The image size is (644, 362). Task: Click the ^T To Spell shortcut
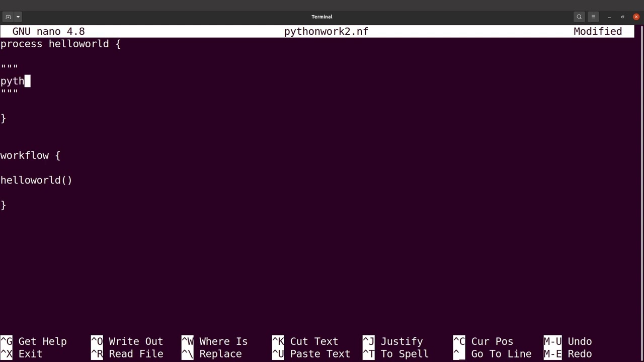(x=395, y=354)
